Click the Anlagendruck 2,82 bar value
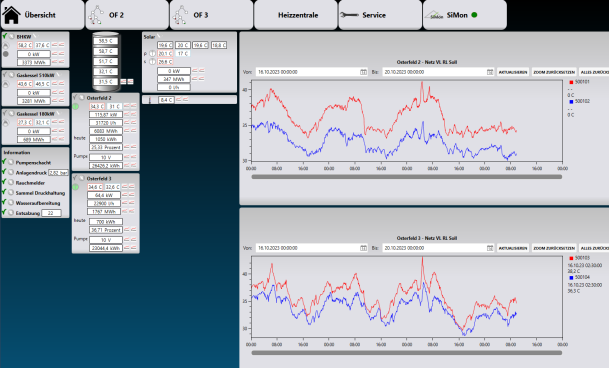The image size is (609, 368). coord(58,172)
